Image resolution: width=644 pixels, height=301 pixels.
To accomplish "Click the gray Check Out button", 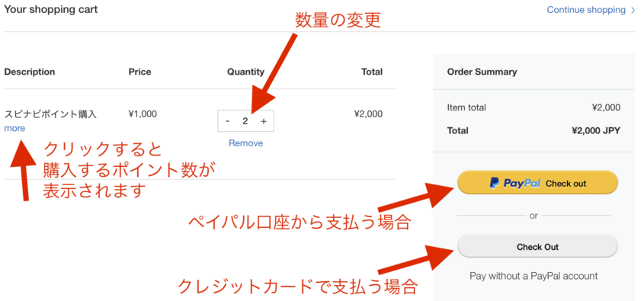I will point(537,246).
